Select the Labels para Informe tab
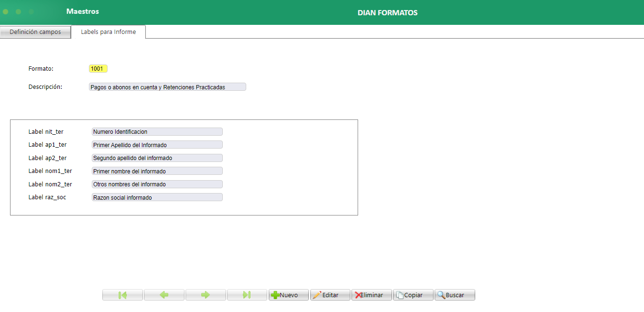Image resolution: width=644 pixels, height=312 pixels. coord(109,32)
